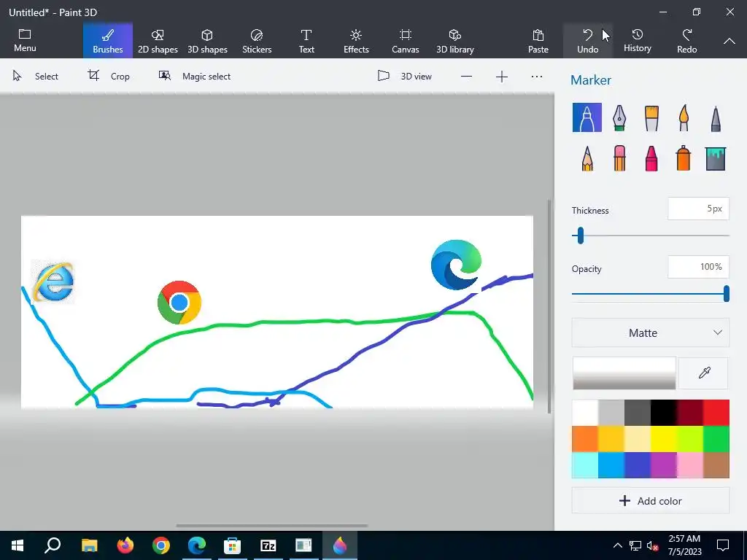Screen dimensions: 747x560
Task: Click the Edge logo on the canvas
Action: tap(456, 265)
